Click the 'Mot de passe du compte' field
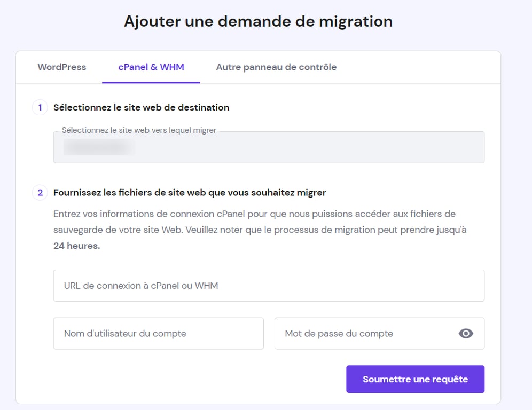532x410 pixels. (369, 333)
